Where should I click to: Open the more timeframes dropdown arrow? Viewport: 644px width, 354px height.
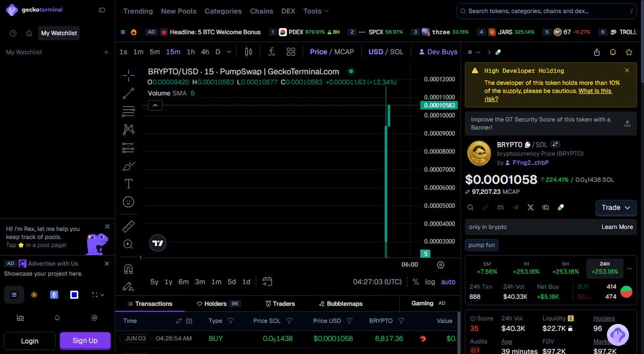[229, 52]
